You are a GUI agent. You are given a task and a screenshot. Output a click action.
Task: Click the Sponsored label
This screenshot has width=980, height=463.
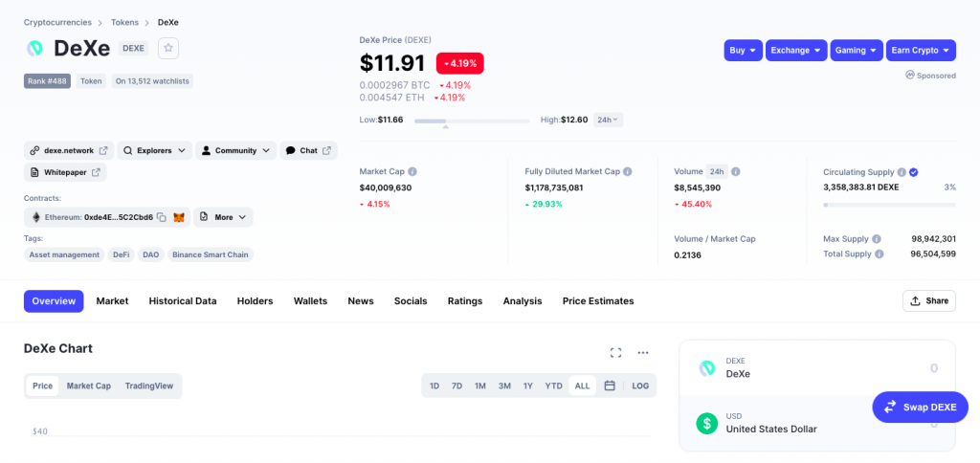930,76
